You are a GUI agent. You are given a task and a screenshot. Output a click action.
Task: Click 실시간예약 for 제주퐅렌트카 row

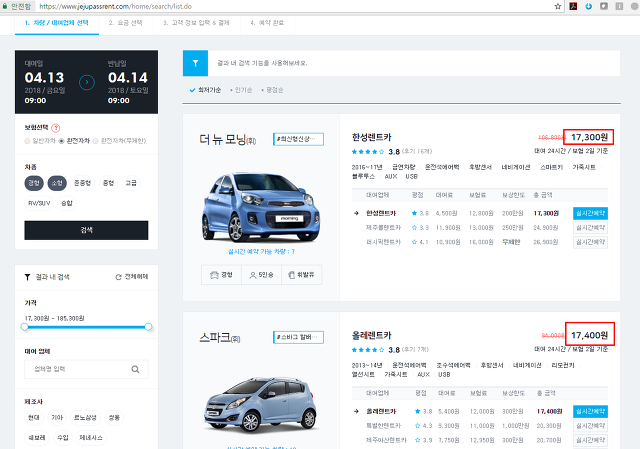[x=590, y=228]
